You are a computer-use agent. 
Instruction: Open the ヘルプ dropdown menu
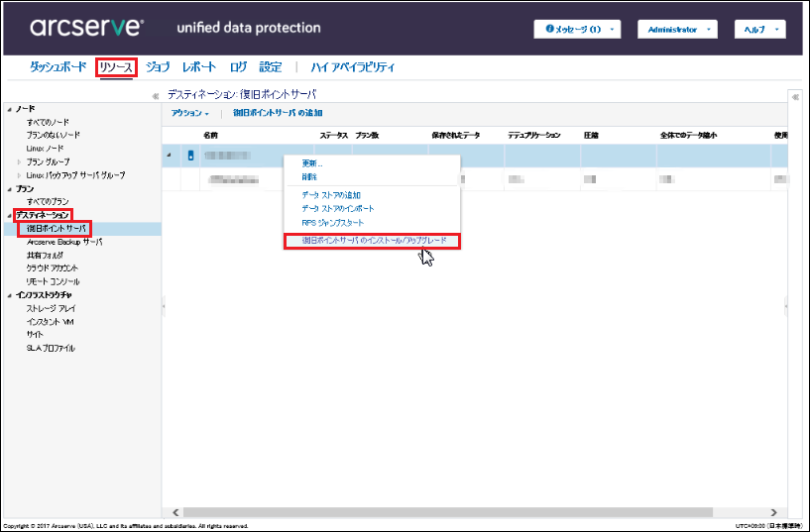coord(759,30)
